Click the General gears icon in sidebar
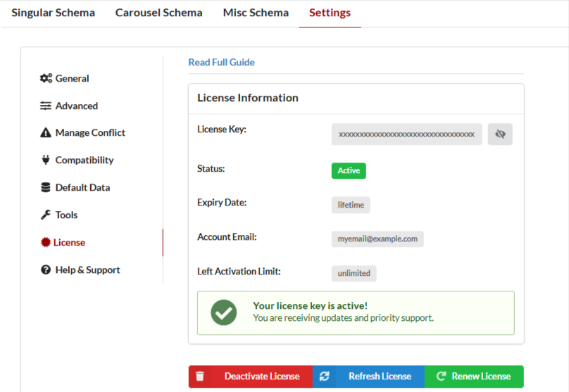Viewport: 569px width, 392px height. click(46, 79)
